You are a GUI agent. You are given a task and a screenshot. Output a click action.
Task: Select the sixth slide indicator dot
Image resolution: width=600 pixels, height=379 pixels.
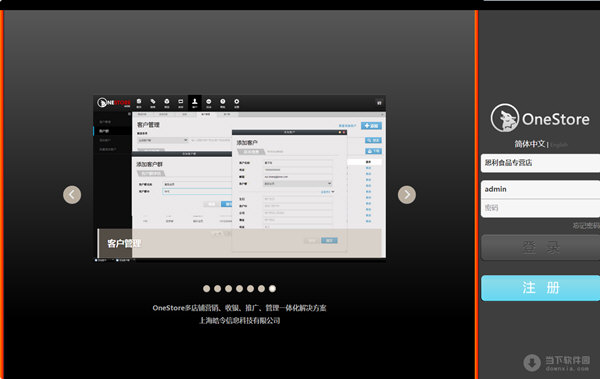(261, 289)
